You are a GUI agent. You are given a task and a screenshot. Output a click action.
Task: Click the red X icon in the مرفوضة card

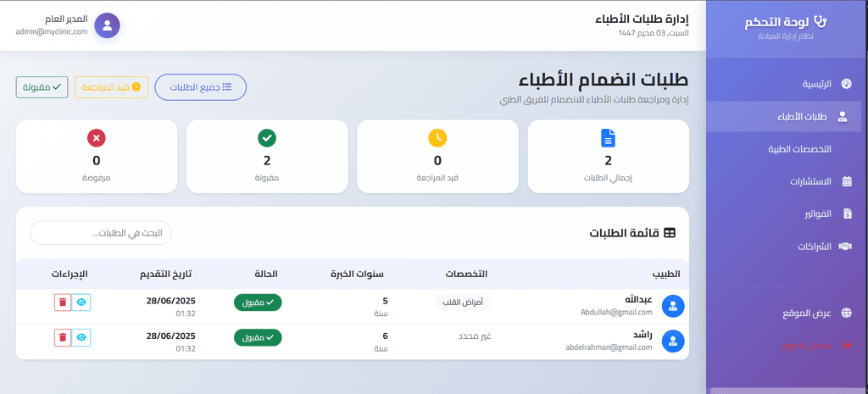[96, 138]
